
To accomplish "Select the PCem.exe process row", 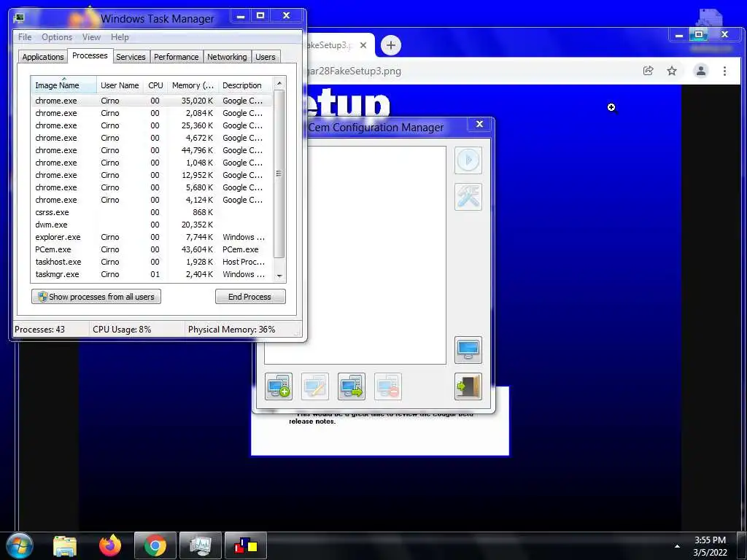I will click(152, 249).
